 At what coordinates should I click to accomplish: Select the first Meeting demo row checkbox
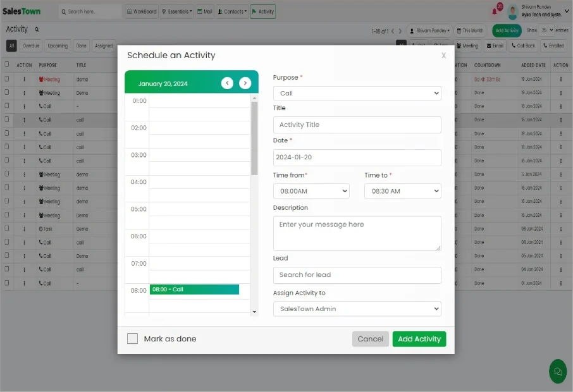click(6, 78)
